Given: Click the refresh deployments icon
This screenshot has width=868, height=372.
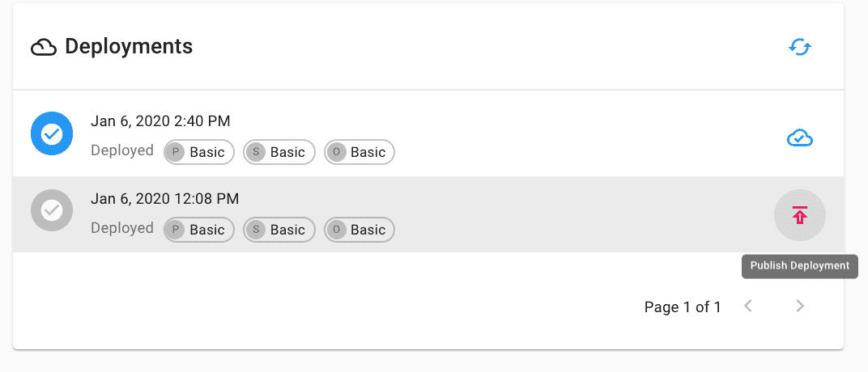Looking at the screenshot, I should [800, 48].
